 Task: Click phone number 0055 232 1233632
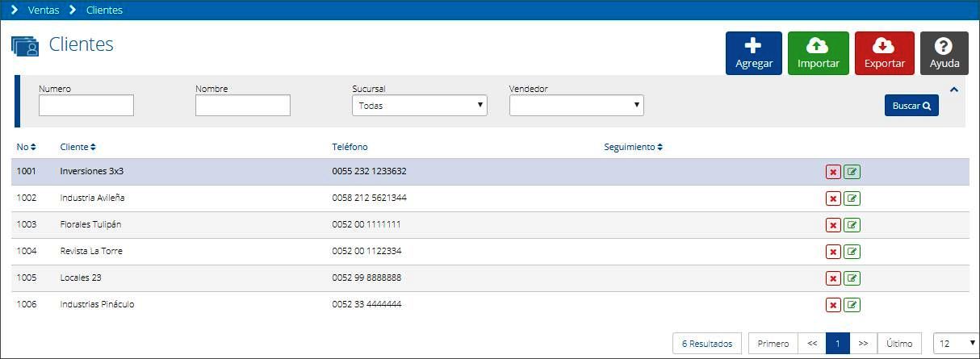tap(370, 171)
